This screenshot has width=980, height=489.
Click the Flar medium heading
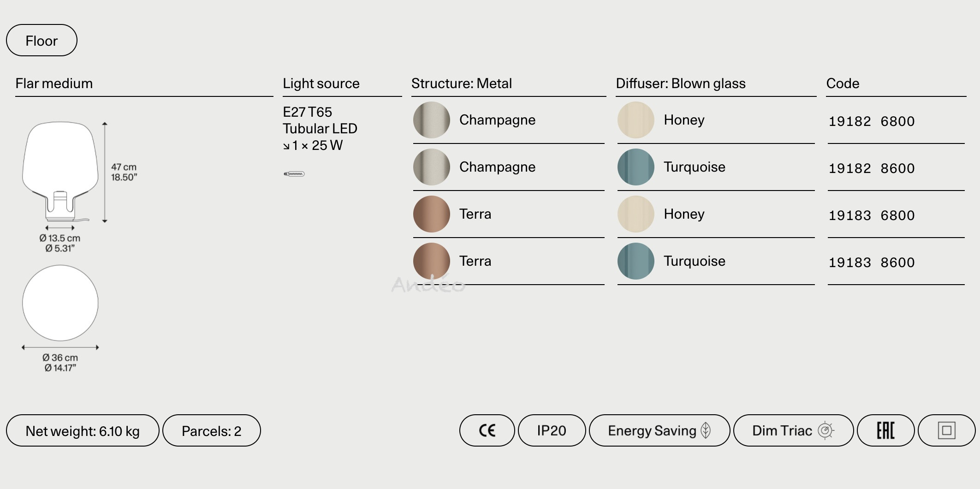click(x=54, y=83)
